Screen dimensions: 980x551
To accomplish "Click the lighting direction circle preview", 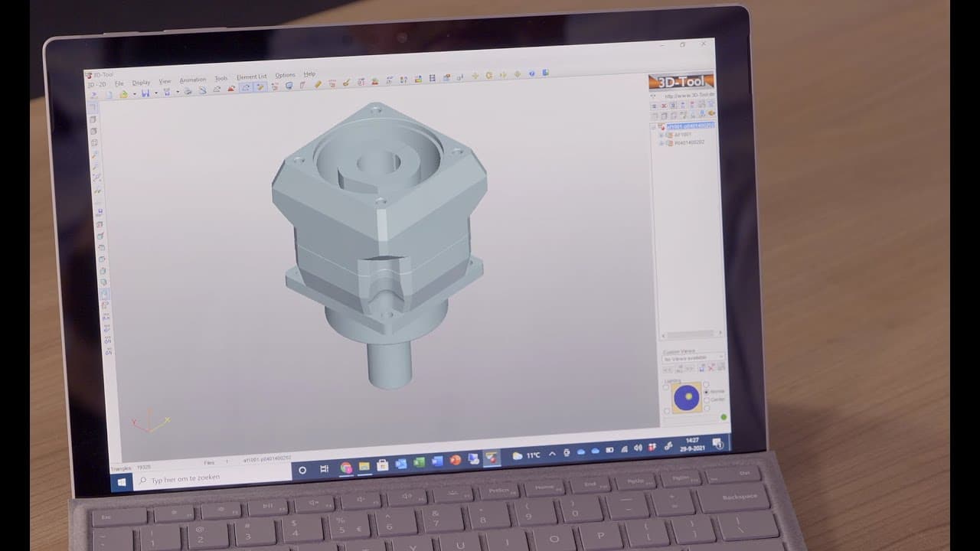I will (687, 396).
